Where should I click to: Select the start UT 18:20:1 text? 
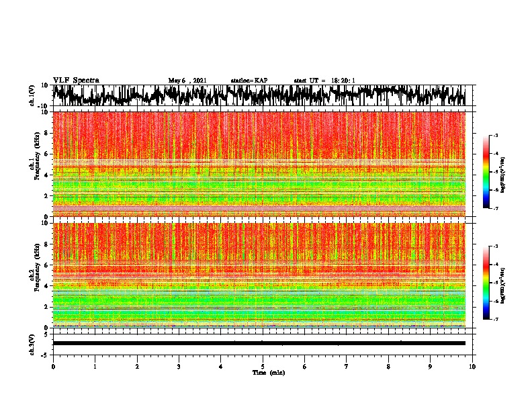tap(324, 81)
